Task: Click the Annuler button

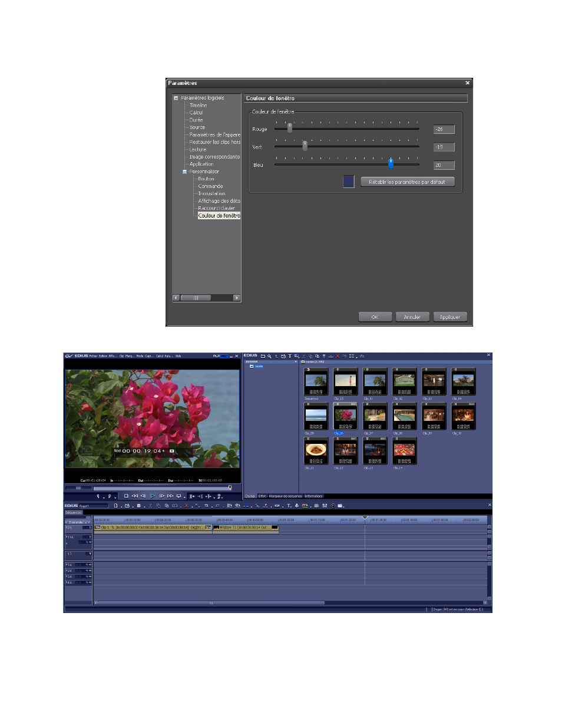Action: 412,317
